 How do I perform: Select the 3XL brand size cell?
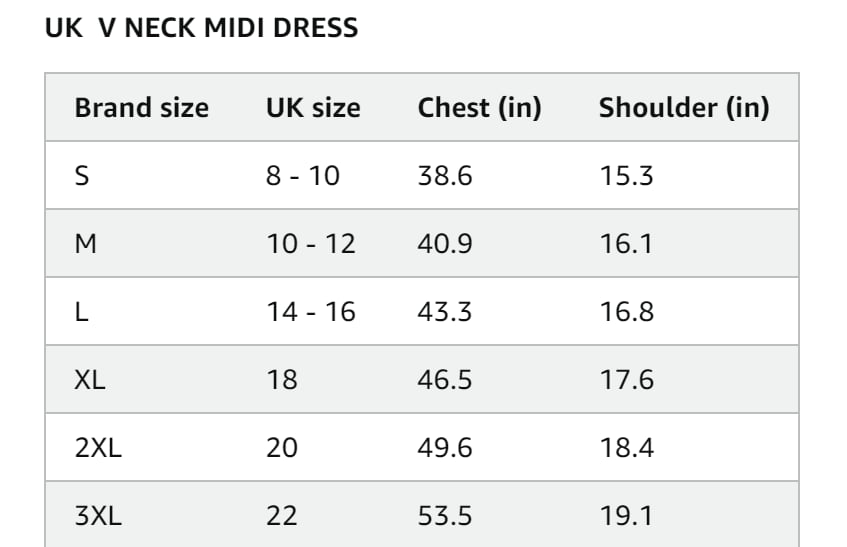pyautogui.click(x=98, y=516)
